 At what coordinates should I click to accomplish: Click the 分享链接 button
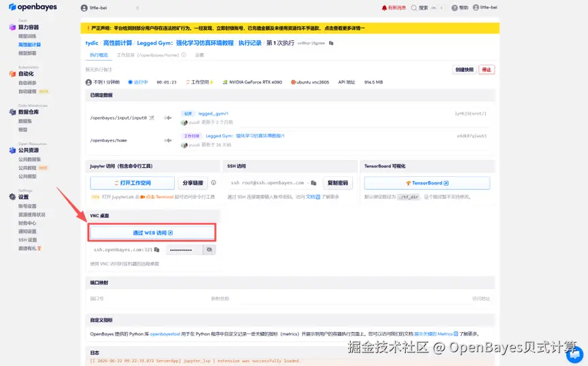click(193, 183)
